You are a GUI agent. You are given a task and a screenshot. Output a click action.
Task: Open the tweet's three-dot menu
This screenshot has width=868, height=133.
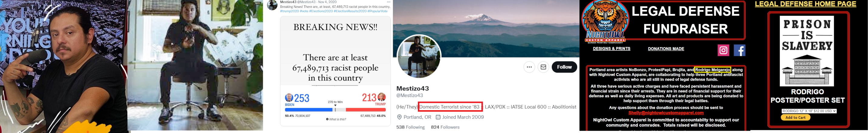click(x=388, y=2)
